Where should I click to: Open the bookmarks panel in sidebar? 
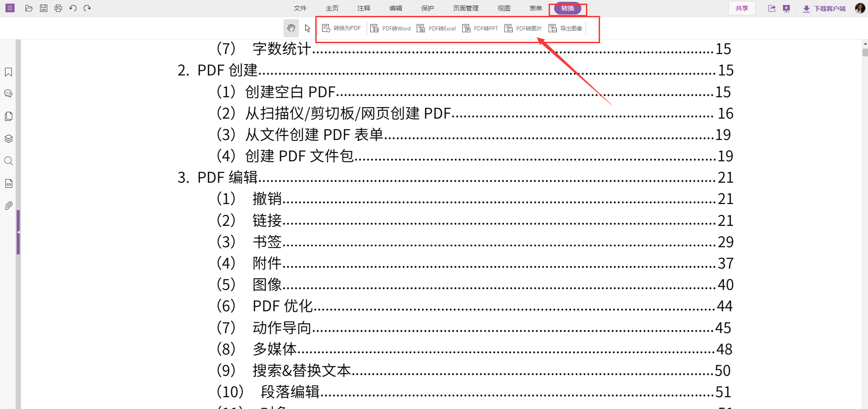[x=8, y=72]
